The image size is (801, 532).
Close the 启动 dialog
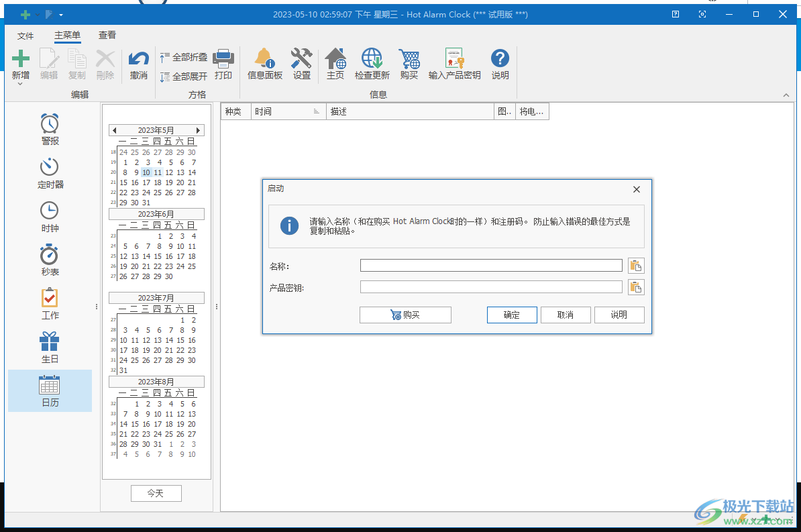[637, 190]
